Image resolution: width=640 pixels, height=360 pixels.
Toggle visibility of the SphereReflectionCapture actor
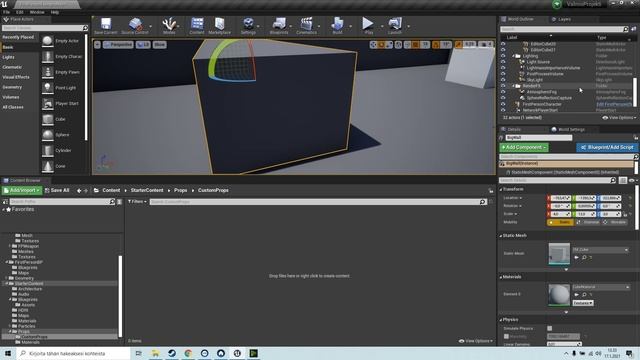pyautogui.click(x=503, y=98)
